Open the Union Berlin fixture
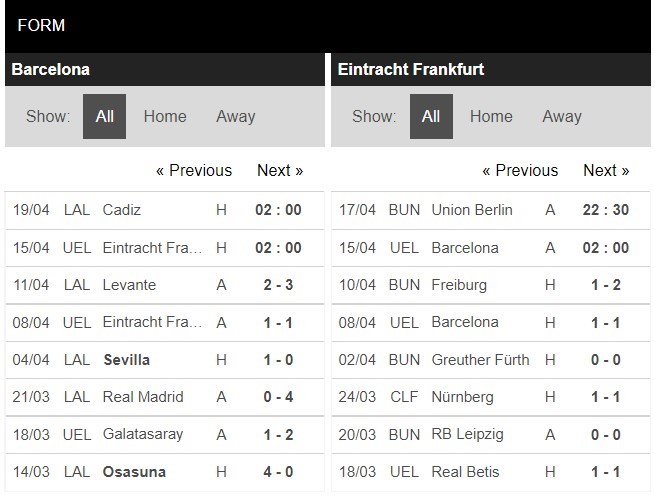Viewport: 655px width, 498px height. coord(491,210)
